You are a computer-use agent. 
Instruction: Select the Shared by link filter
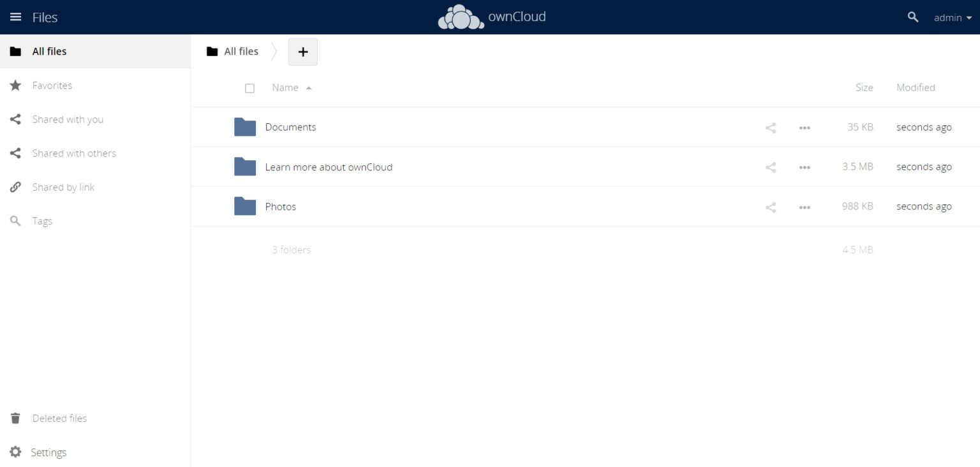63,187
